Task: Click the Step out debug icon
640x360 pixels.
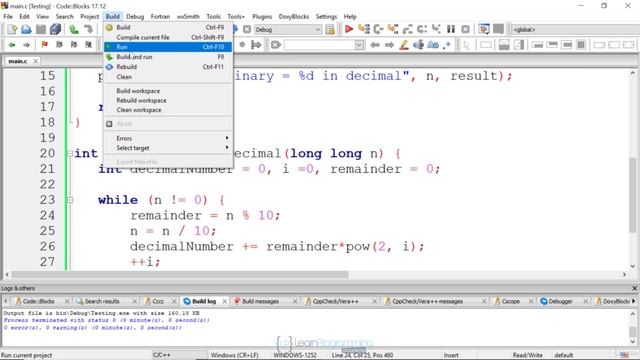Action: coord(407,29)
